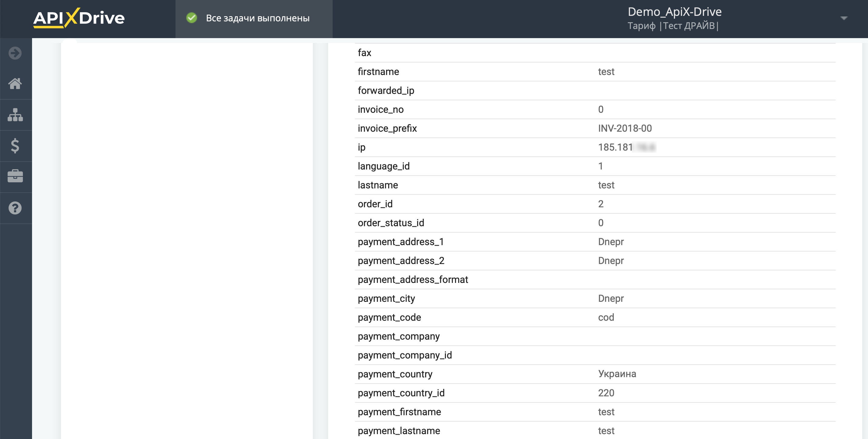Open connections sitemap icon in sidebar
Viewport: 868px width, 439px height.
coord(15,115)
